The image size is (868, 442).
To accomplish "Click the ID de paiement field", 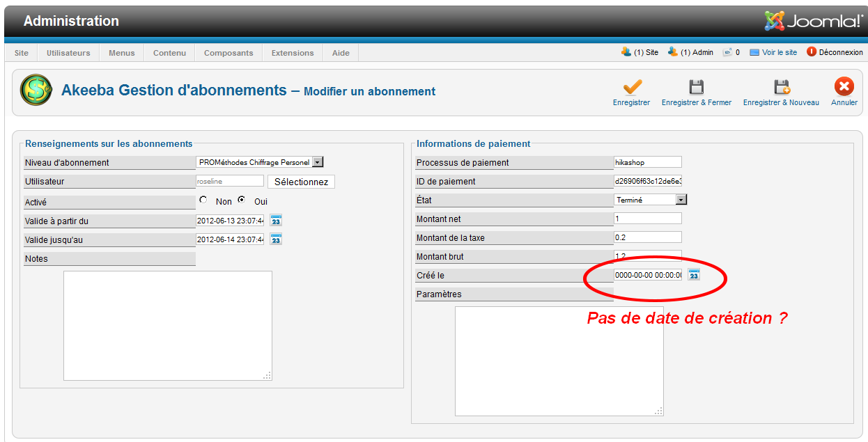I will (x=648, y=181).
